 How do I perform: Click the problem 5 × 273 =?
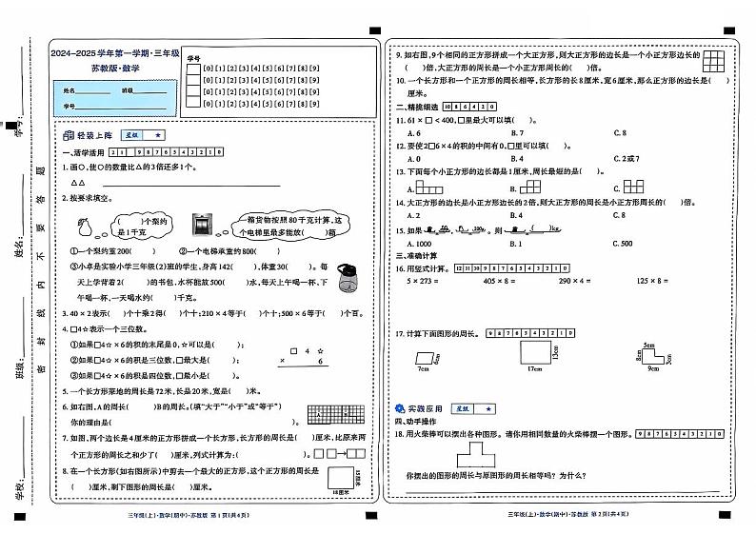(423, 281)
